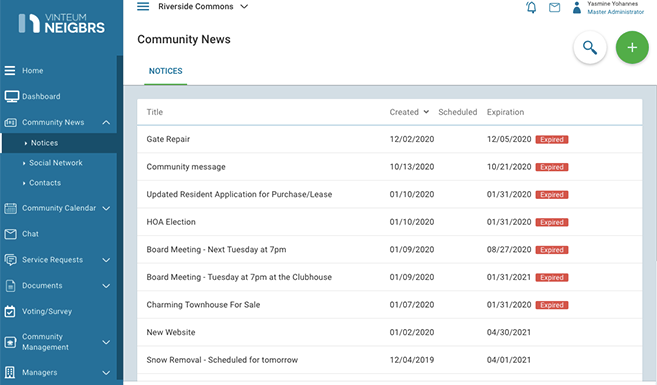Click expiration date 08/27/2020

(x=509, y=250)
